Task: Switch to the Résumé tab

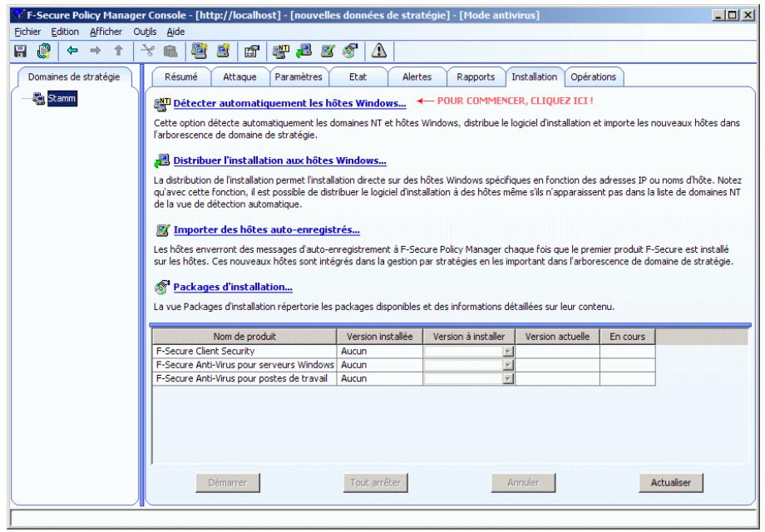Action: 181,77
